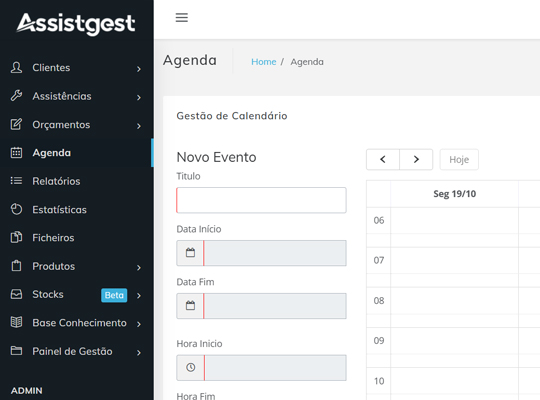This screenshot has height=400, width=540.
Task: Open the Relatórios menu item
Action: [x=76, y=181]
